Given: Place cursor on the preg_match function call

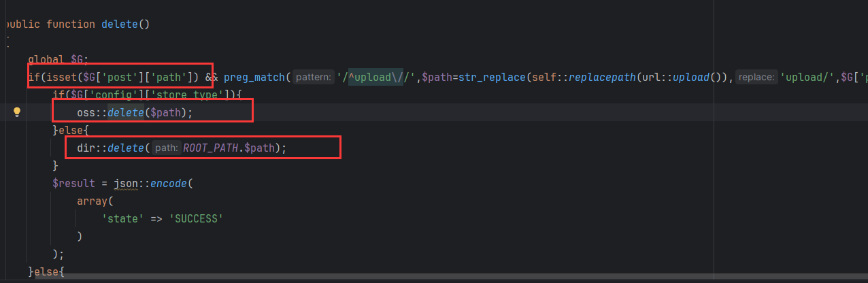Looking at the screenshot, I should tap(256, 78).
